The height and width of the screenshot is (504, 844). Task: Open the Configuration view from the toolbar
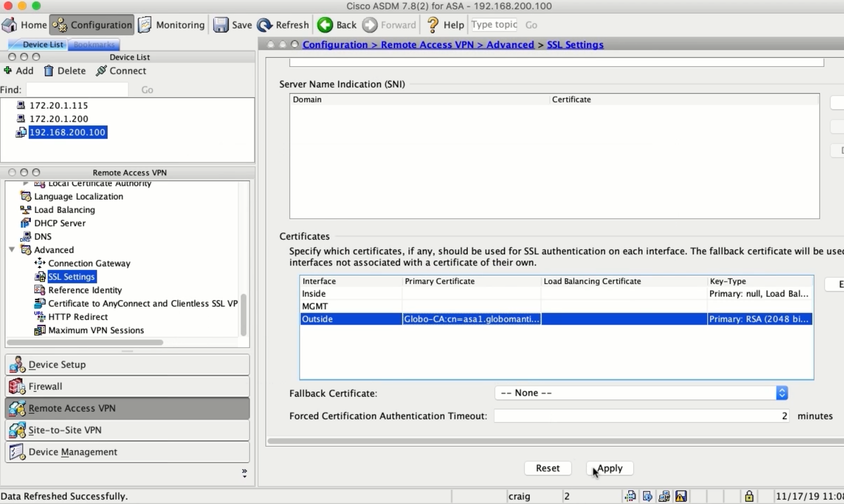tap(92, 25)
